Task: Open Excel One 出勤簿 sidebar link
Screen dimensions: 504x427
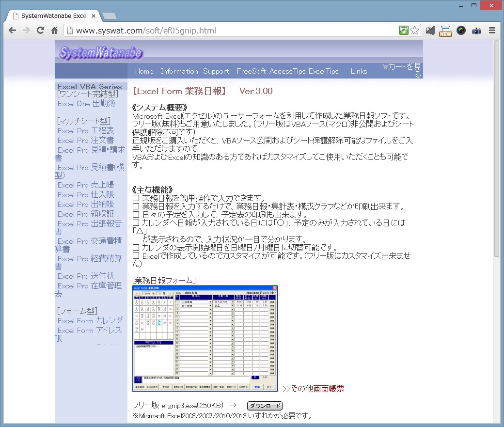Action: click(x=86, y=104)
